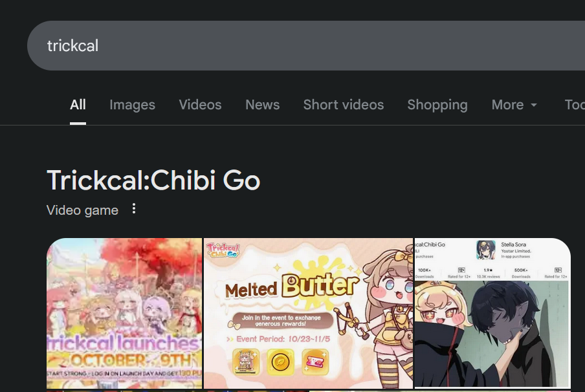Open the three-dot menu beside Video game
Image resolution: width=585 pixels, height=392 pixels.
[x=134, y=209]
